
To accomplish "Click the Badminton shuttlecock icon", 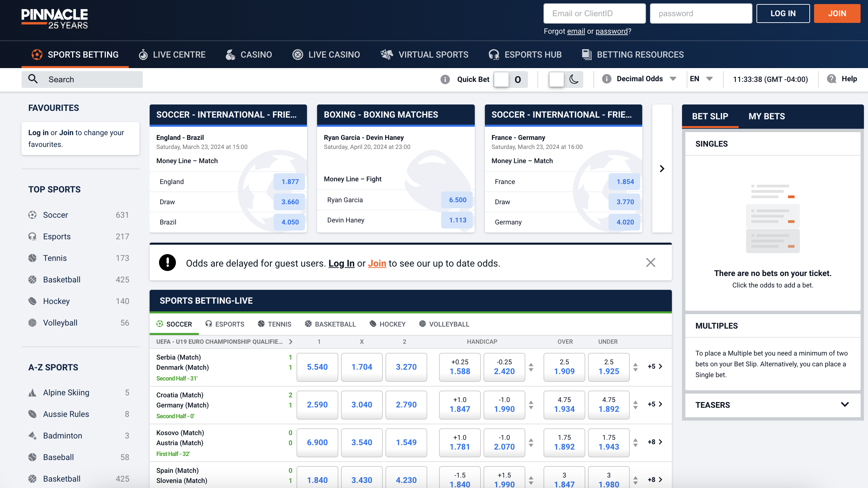I will click(32, 436).
